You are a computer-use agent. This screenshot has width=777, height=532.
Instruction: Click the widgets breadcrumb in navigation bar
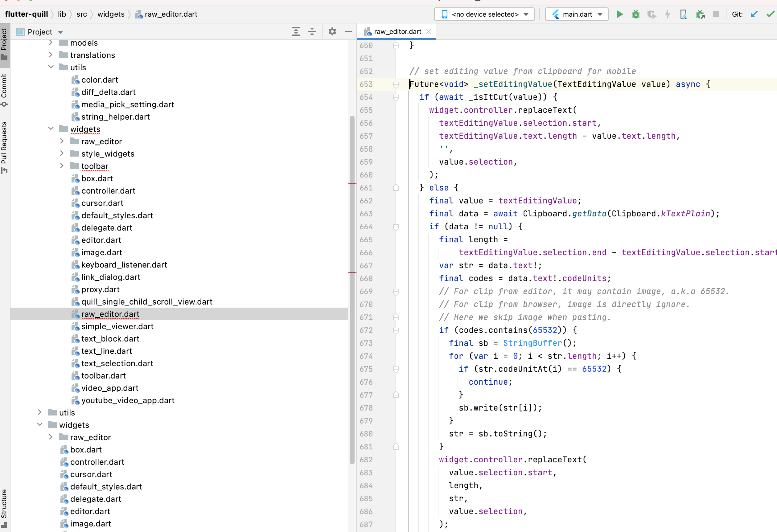pyautogui.click(x=111, y=14)
